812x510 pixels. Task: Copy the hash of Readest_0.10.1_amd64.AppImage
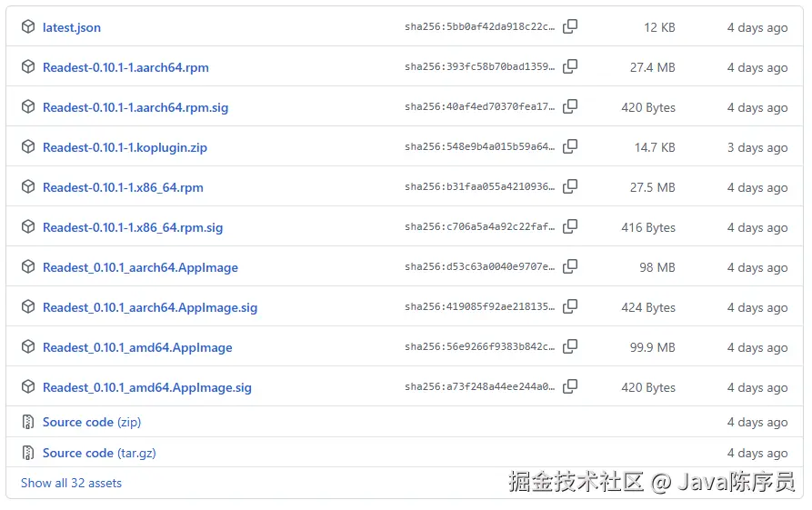coord(570,346)
